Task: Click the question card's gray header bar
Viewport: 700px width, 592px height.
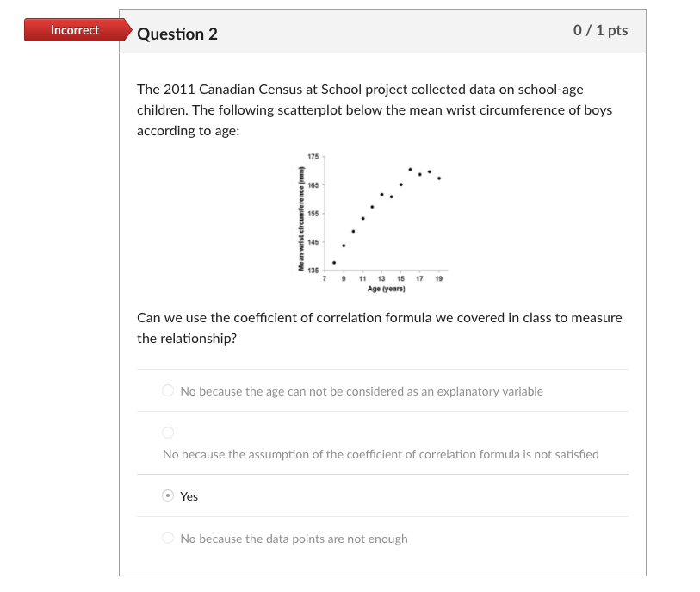Action: click(387, 32)
